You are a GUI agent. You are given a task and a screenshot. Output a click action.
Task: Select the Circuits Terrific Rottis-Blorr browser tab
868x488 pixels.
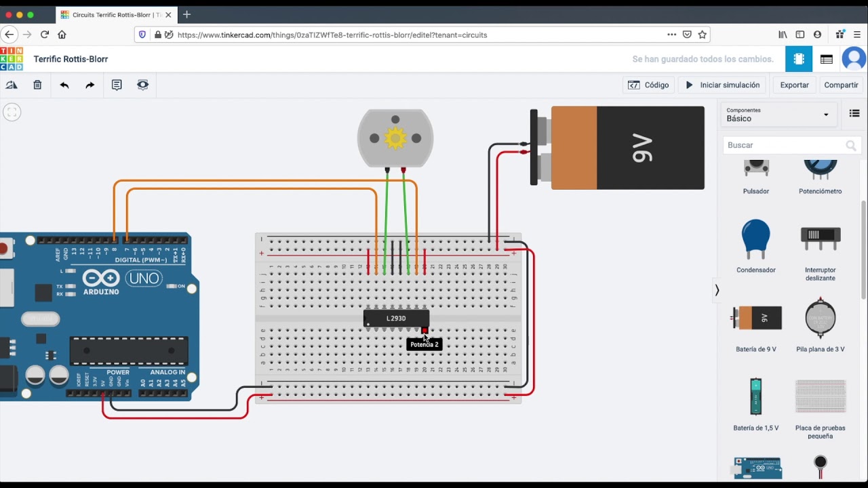point(116,15)
